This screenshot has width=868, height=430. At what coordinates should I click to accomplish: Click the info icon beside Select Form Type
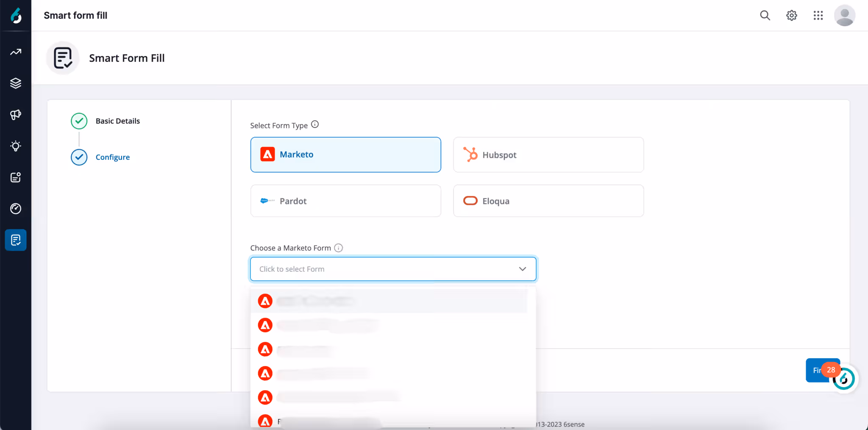[315, 124]
